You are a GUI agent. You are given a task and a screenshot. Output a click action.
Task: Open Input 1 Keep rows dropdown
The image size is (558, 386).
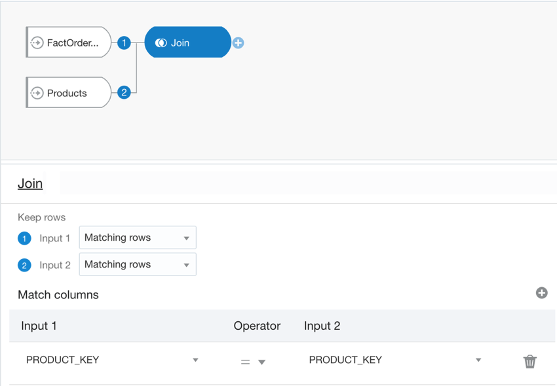138,237
